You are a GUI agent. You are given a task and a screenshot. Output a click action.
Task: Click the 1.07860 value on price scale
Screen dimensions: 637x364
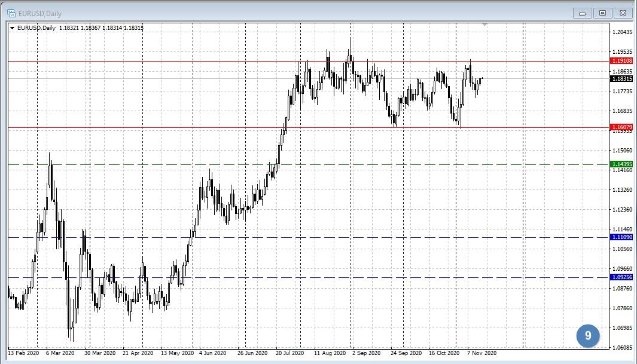tap(623, 308)
